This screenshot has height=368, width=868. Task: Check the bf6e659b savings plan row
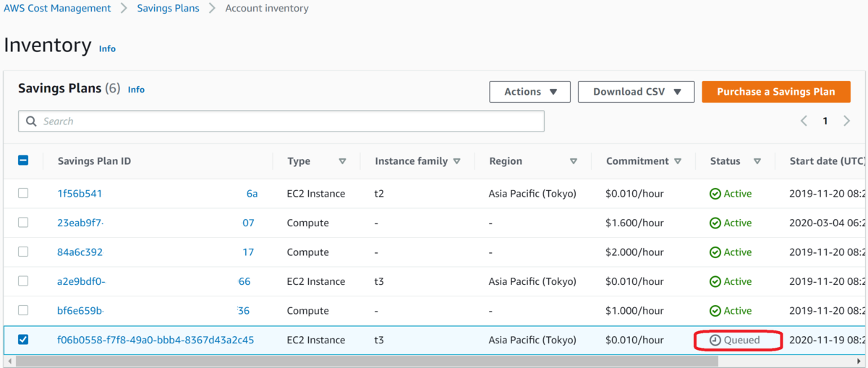(23, 311)
